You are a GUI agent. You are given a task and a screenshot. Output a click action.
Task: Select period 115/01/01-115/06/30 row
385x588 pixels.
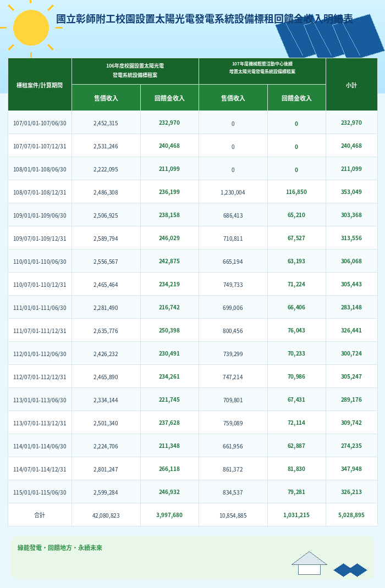(40, 492)
